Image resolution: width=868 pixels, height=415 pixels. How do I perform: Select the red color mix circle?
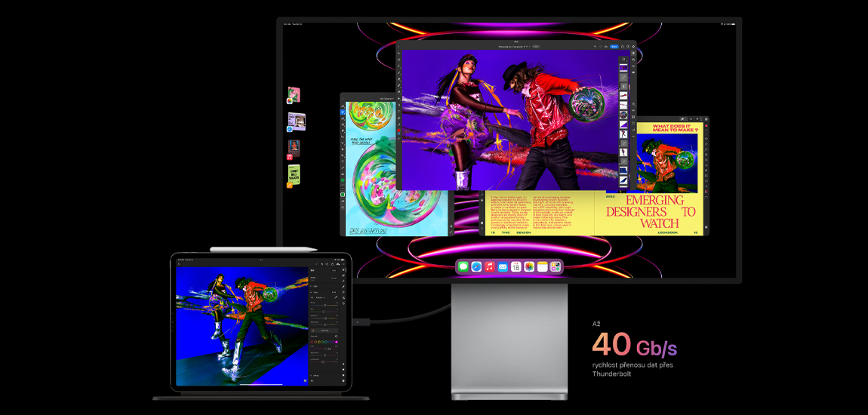coord(312,342)
